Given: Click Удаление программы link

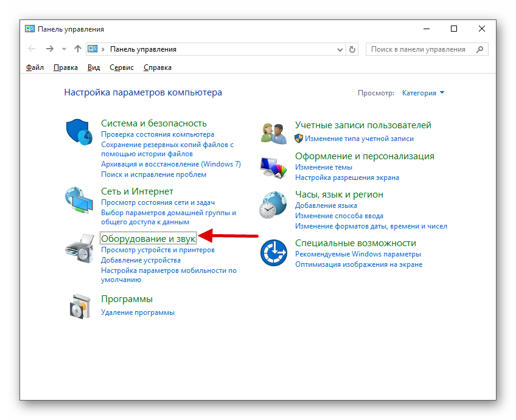Looking at the screenshot, I should pos(138,312).
